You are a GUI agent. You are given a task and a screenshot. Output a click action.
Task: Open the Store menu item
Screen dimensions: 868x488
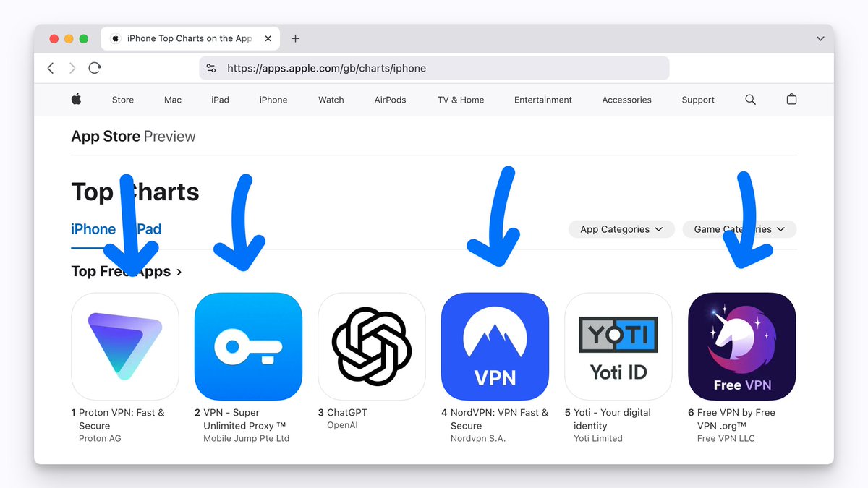coord(123,100)
